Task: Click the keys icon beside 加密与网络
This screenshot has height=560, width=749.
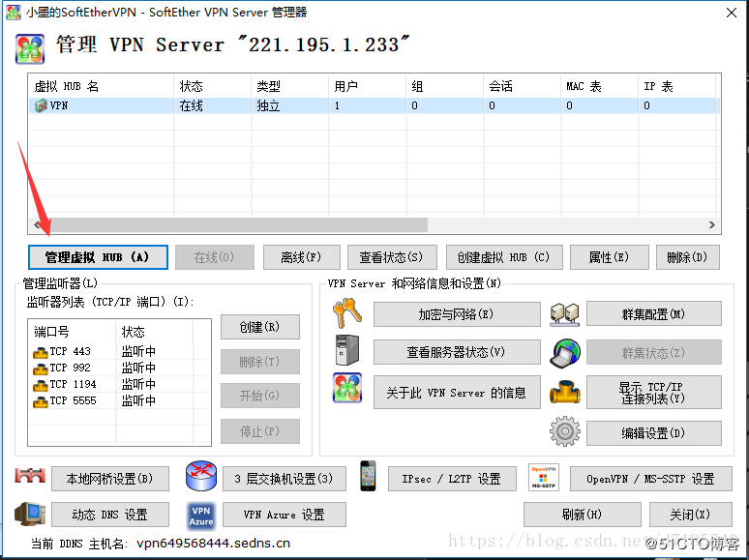Action: (x=347, y=313)
